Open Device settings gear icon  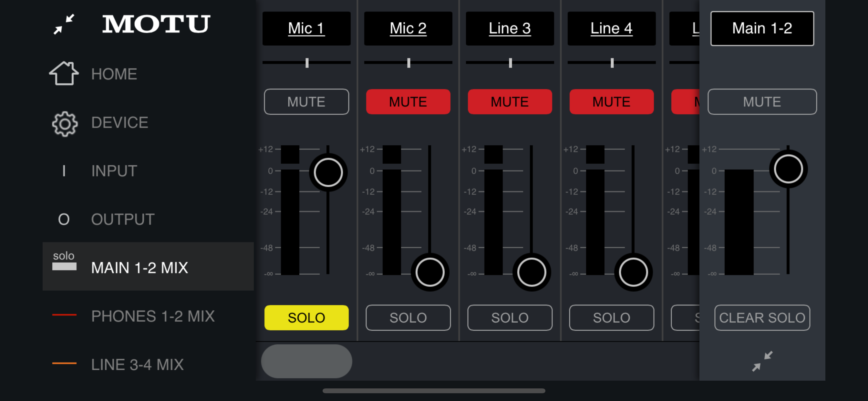point(65,124)
